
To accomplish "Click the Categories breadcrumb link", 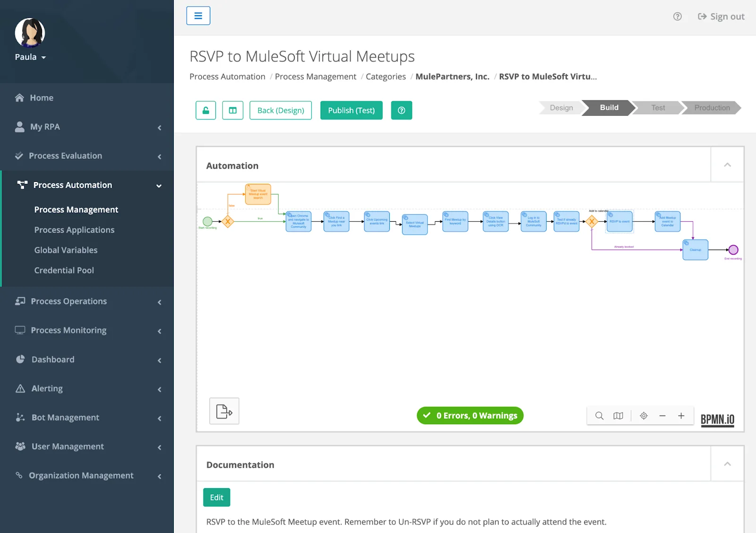I will coord(386,77).
